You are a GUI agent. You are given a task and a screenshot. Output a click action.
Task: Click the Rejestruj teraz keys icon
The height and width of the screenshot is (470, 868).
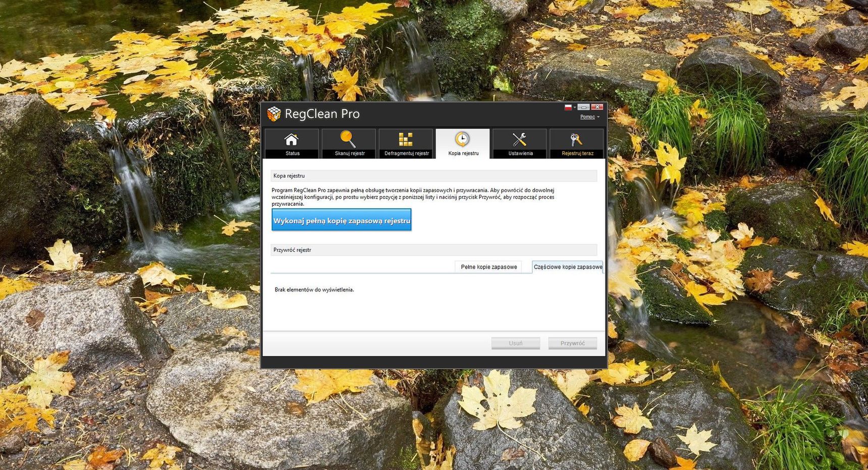(576, 139)
